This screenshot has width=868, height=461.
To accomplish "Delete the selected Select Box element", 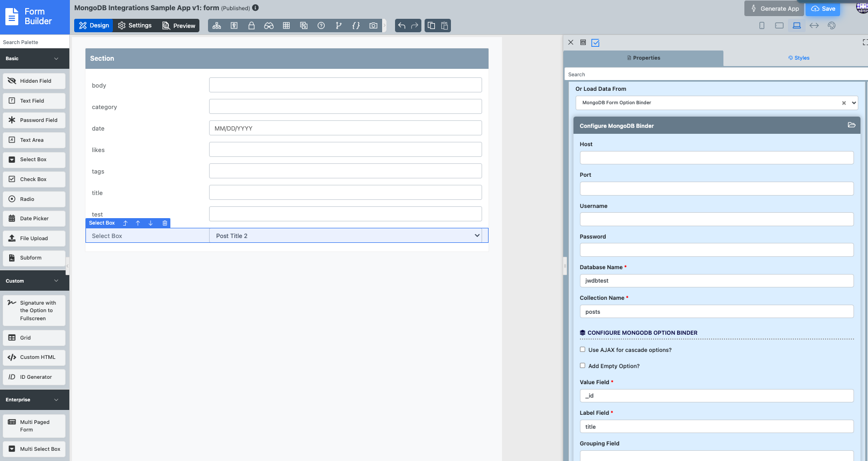I will click(x=165, y=223).
